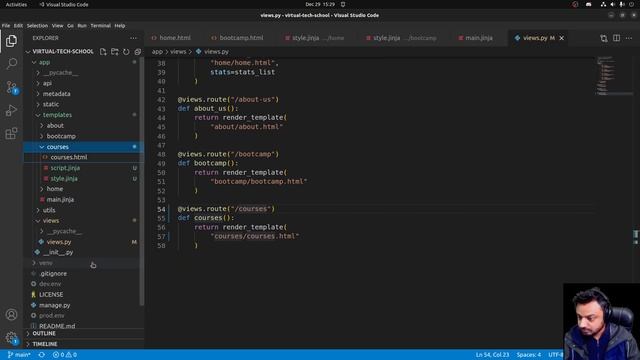Open errors and warnings in status bar
This screenshot has width=640, height=360.
tap(64, 355)
